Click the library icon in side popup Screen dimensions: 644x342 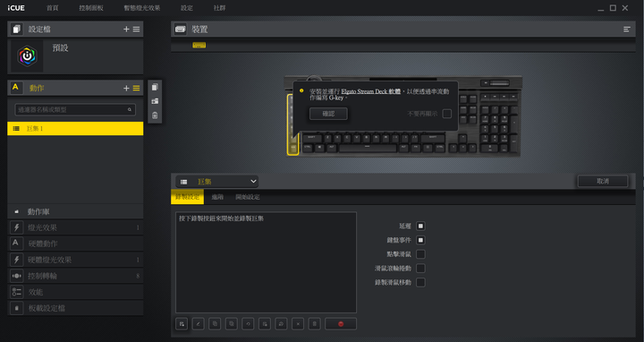(155, 101)
